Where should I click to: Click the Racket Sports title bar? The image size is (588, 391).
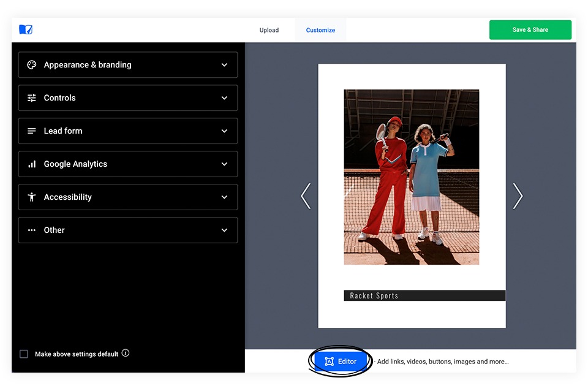pos(424,295)
